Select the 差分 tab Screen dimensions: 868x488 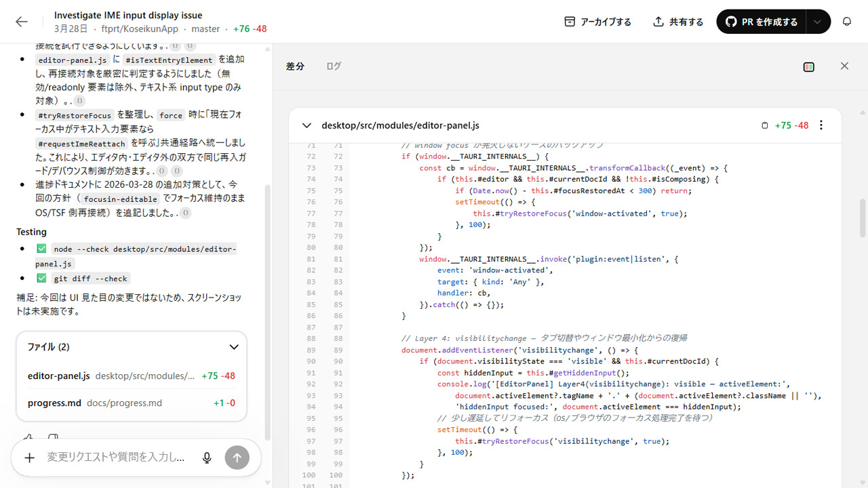pos(296,66)
